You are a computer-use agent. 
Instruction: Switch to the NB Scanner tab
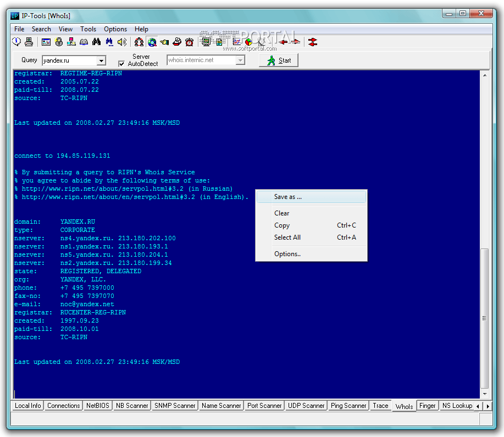pyautogui.click(x=132, y=406)
